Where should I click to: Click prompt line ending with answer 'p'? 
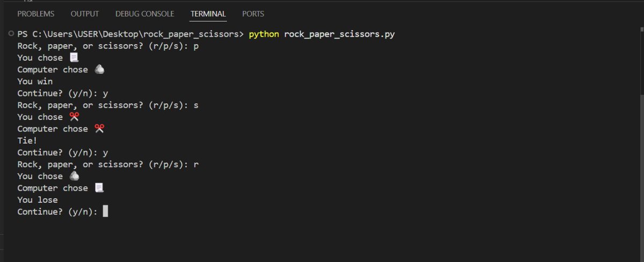tap(108, 46)
